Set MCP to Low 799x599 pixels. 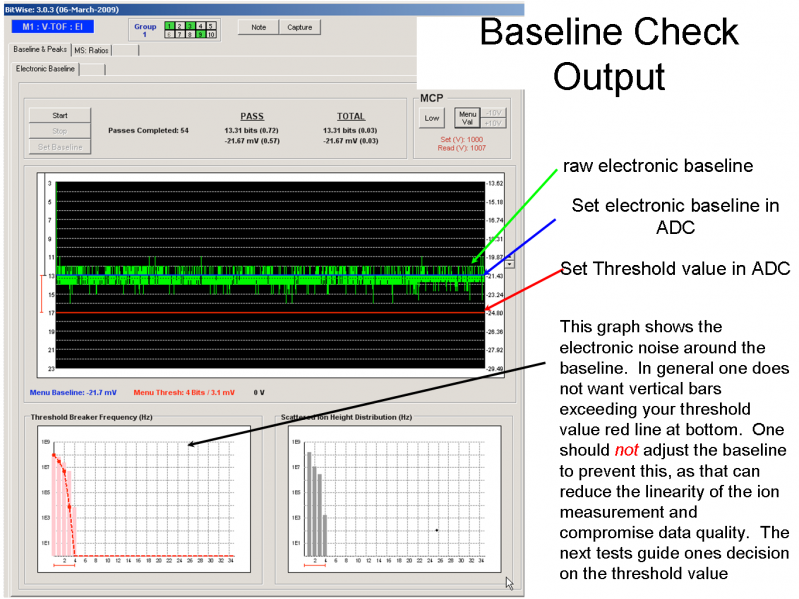tap(431, 118)
